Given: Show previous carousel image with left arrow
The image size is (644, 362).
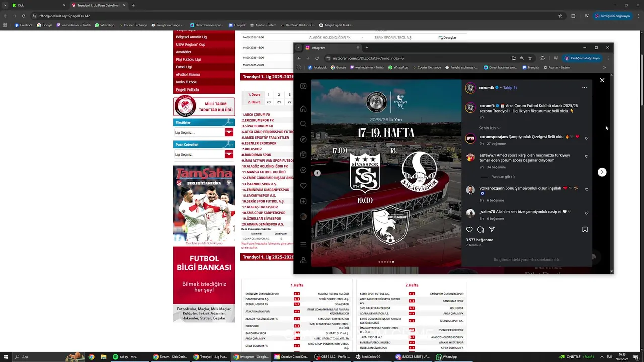Looking at the screenshot, I should tap(317, 173).
